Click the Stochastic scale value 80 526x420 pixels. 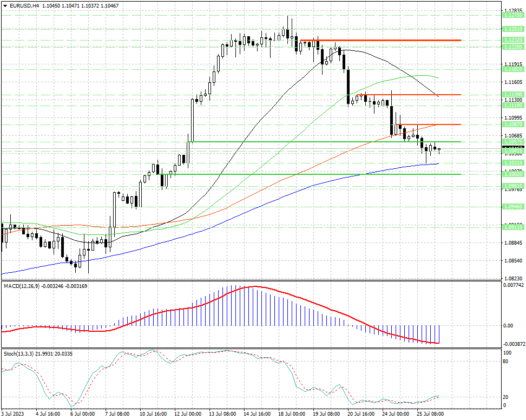tap(506, 362)
